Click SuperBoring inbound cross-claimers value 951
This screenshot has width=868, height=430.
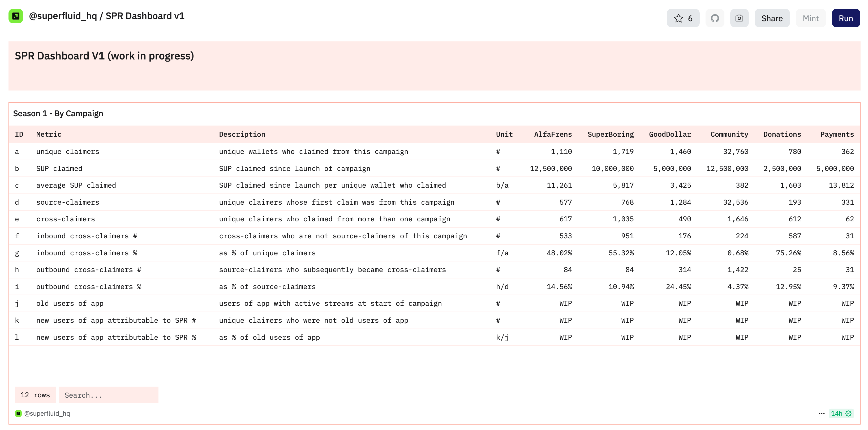click(x=628, y=236)
